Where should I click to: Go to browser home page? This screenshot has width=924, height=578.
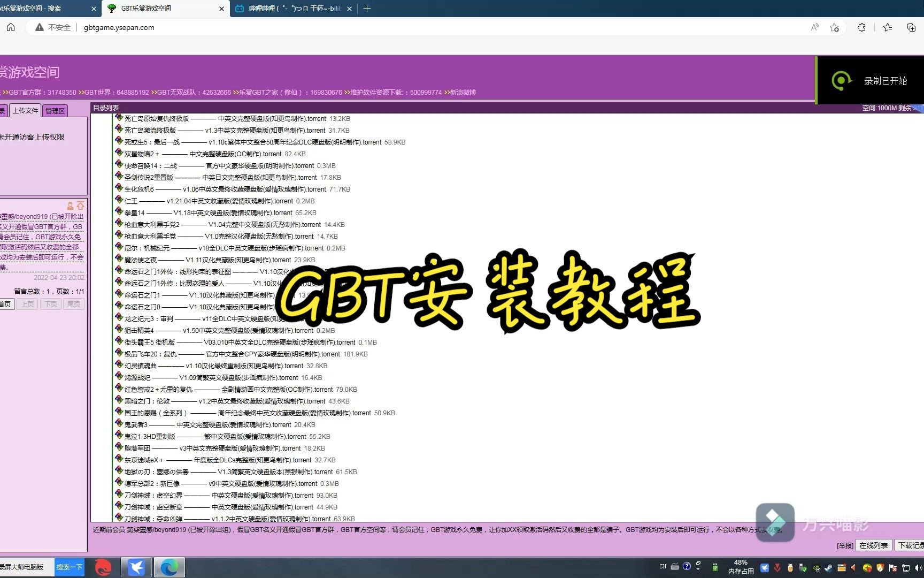coord(11,27)
